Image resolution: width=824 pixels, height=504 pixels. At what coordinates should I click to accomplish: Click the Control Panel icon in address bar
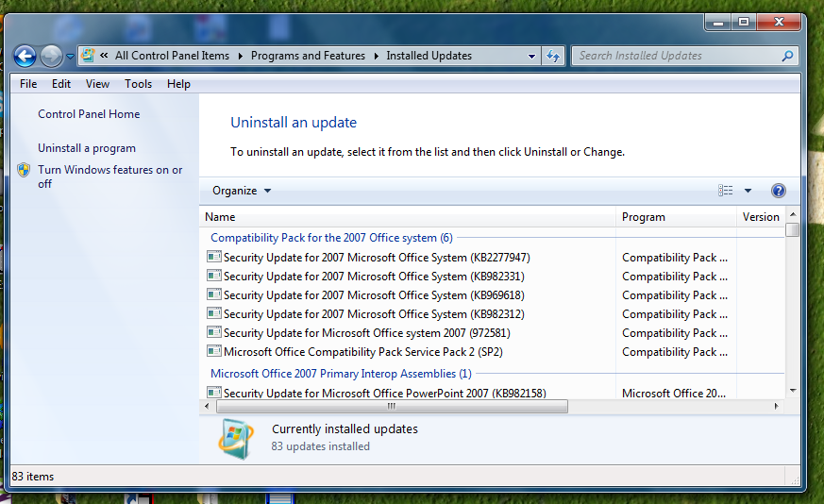pos(88,56)
